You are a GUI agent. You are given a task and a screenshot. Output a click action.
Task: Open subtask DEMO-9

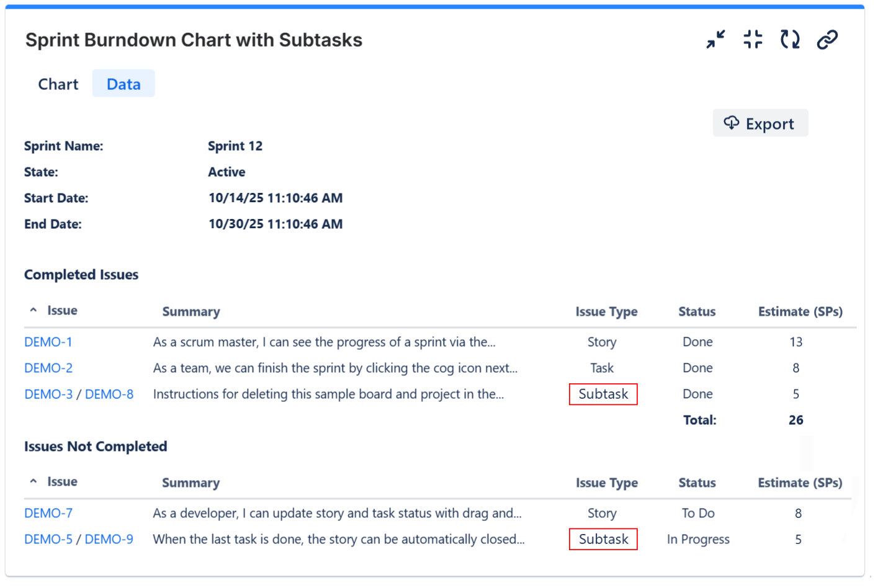point(109,539)
